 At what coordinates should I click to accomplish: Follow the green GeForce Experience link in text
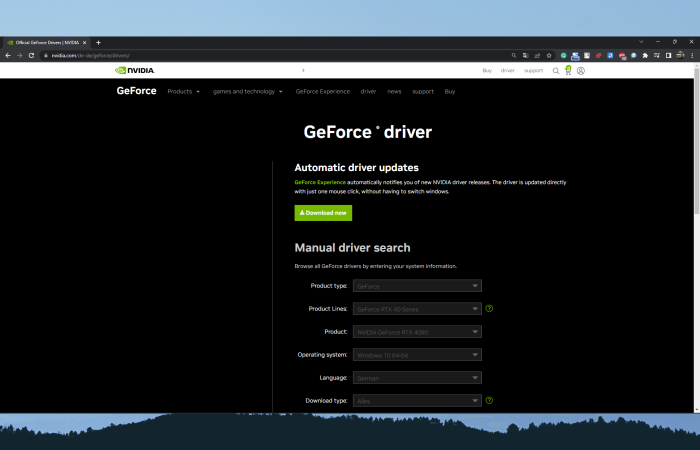pos(320,182)
